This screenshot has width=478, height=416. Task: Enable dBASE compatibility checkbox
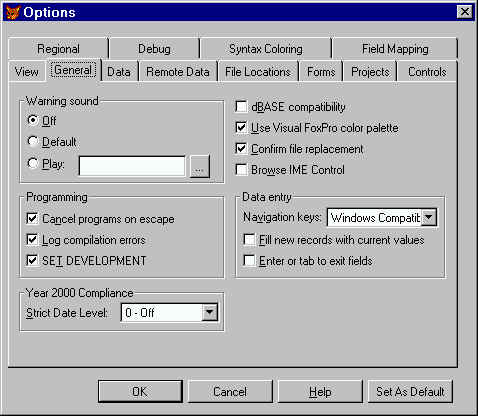[241, 107]
